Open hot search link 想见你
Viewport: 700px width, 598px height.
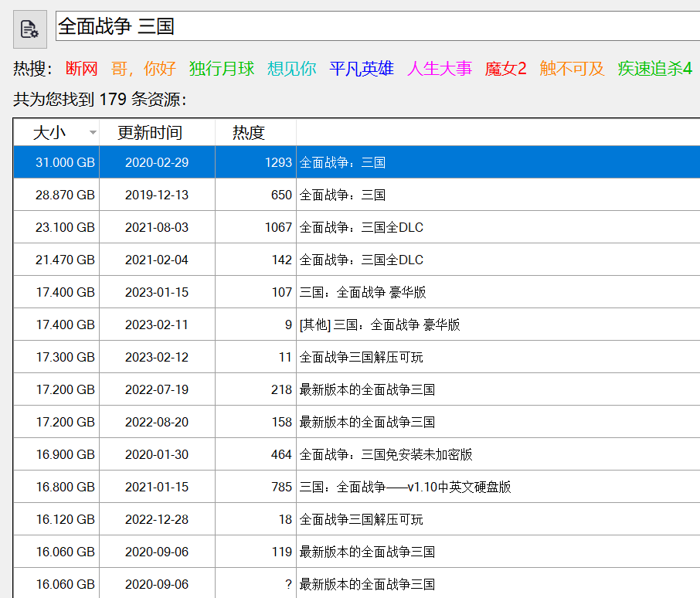[291, 69]
